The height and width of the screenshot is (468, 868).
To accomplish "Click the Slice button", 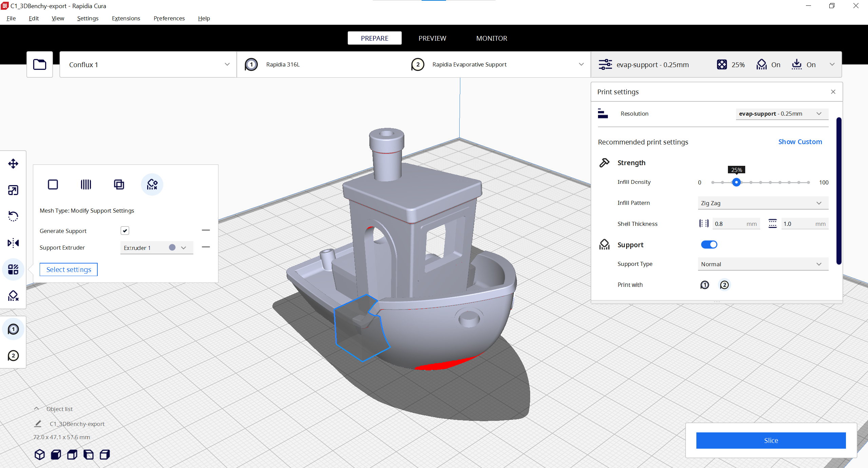I will [x=771, y=440].
